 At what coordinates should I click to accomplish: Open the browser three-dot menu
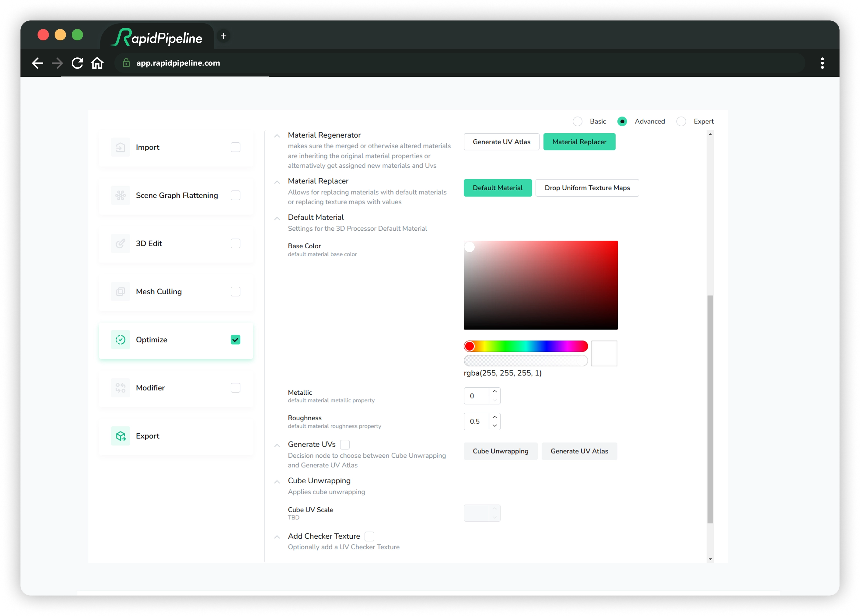click(x=822, y=63)
